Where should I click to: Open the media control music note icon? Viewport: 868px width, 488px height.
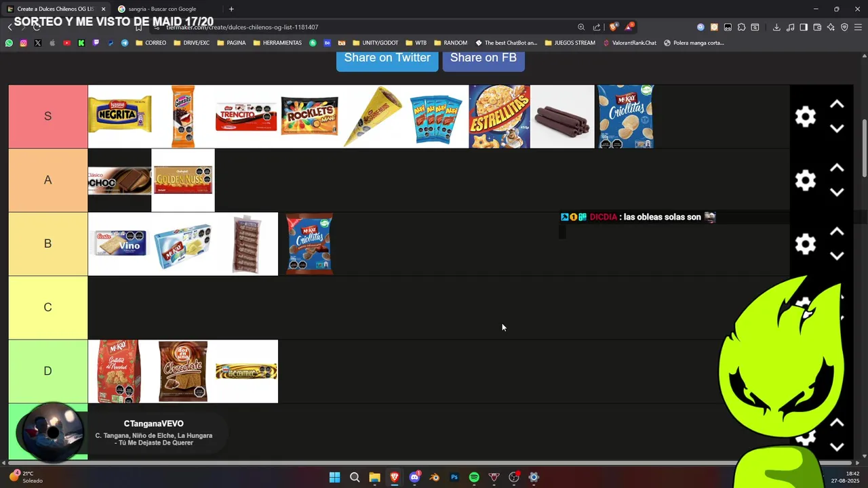click(790, 27)
